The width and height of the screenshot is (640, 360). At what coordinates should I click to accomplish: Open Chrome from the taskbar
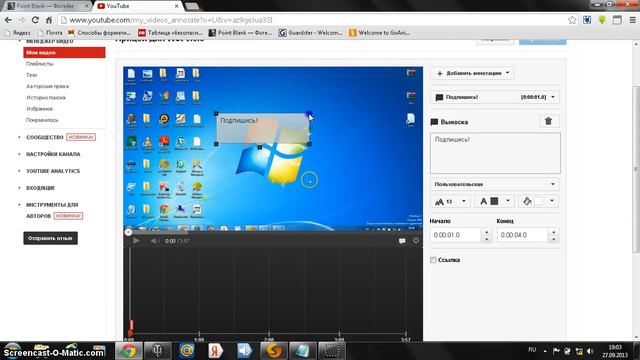(129, 351)
